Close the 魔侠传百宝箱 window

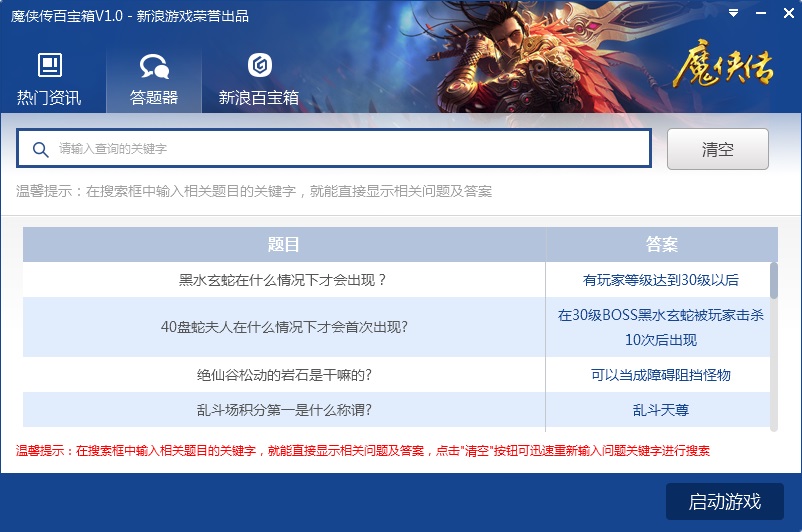click(x=789, y=13)
